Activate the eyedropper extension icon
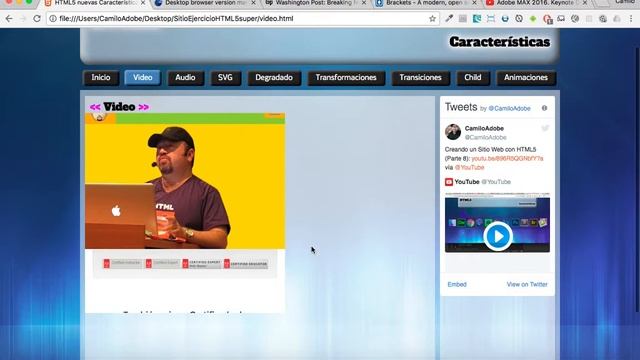Image resolution: width=640 pixels, height=360 pixels. coord(449,18)
